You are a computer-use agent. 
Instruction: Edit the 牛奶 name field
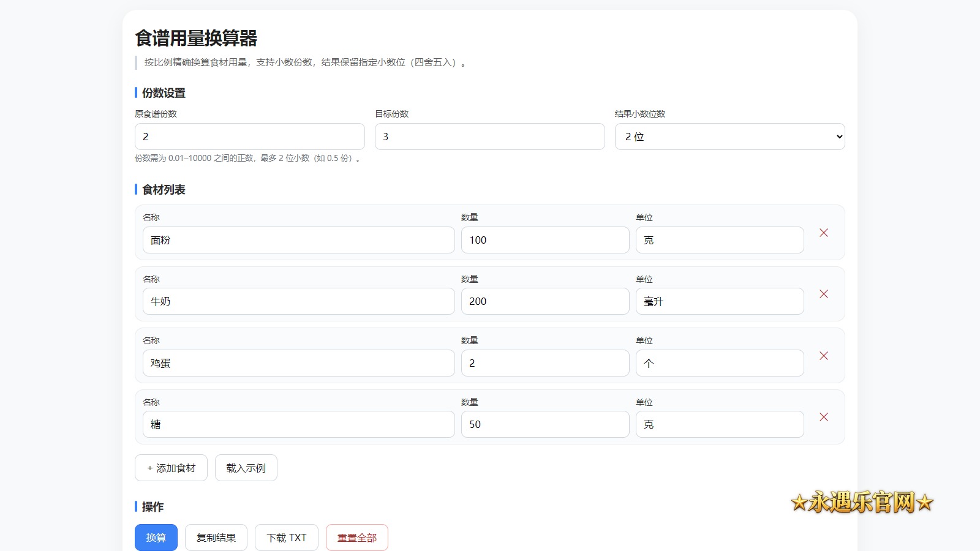tap(299, 301)
